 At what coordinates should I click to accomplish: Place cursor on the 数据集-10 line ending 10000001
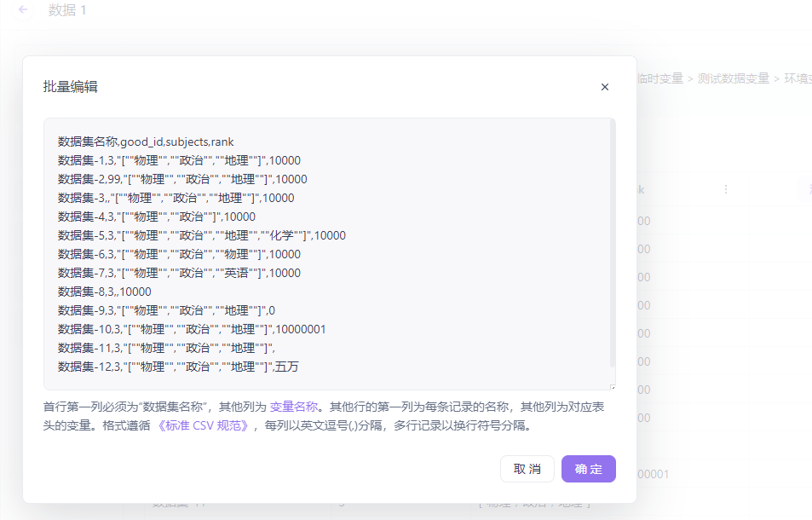click(x=192, y=329)
